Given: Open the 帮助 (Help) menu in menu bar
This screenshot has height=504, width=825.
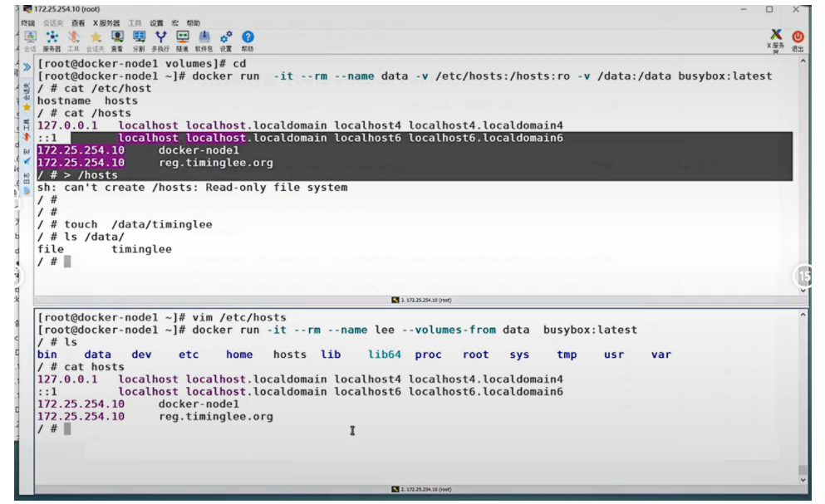Looking at the screenshot, I should point(193,23).
